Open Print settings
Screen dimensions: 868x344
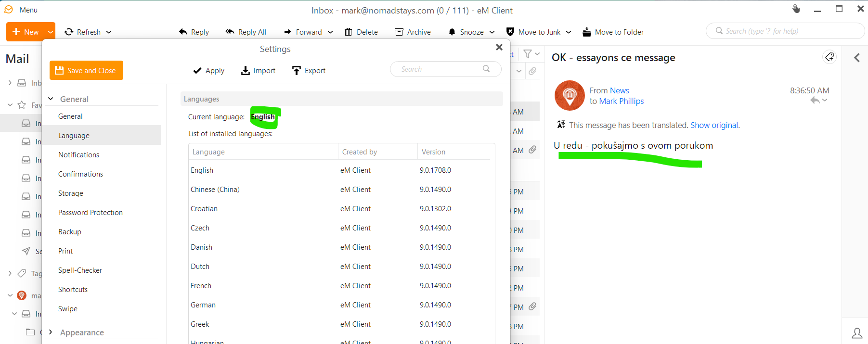coord(65,251)
